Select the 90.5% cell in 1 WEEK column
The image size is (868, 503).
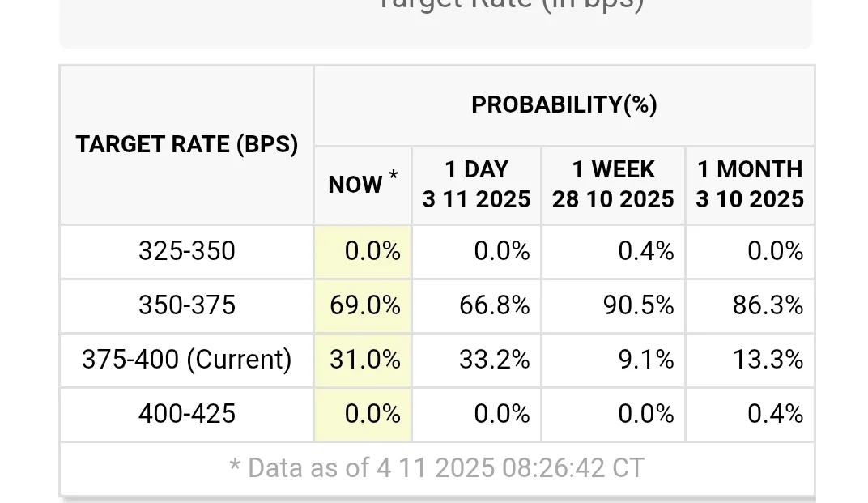(638, 305)
